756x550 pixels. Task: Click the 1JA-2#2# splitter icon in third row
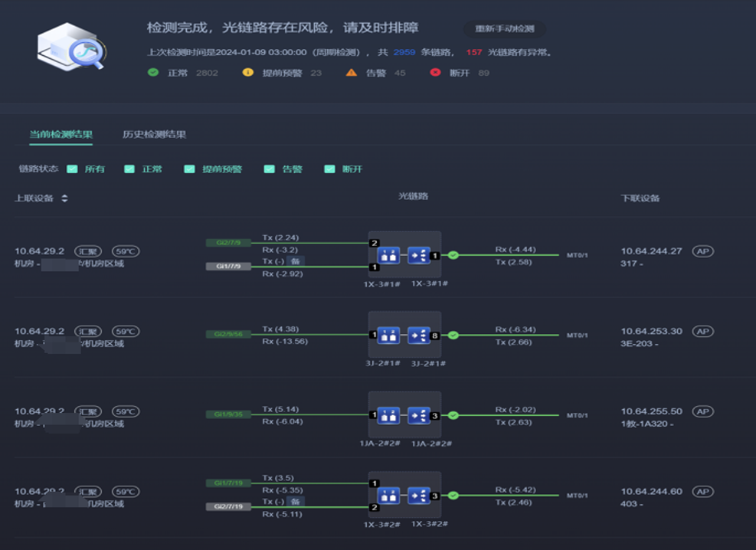point(418,415)
